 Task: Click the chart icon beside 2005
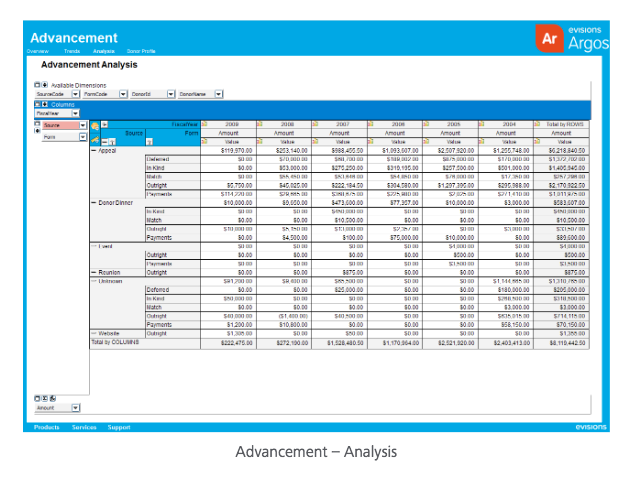pyautogui.click(x=426, y=124)
